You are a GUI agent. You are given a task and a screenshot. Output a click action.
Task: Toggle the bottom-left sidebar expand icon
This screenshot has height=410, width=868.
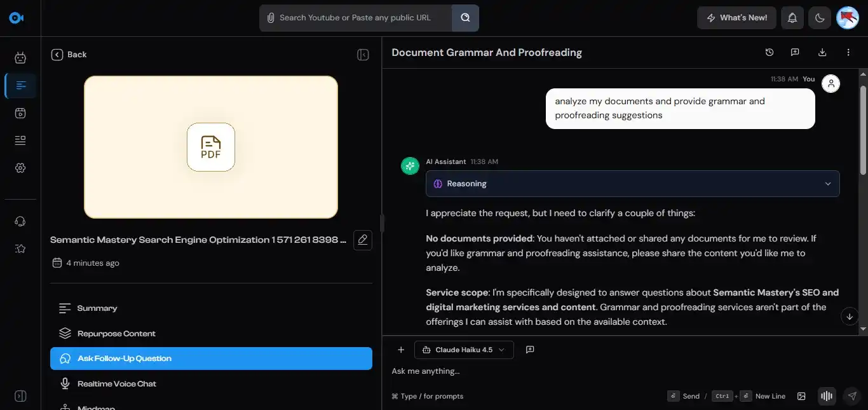[x=20, y=396]
